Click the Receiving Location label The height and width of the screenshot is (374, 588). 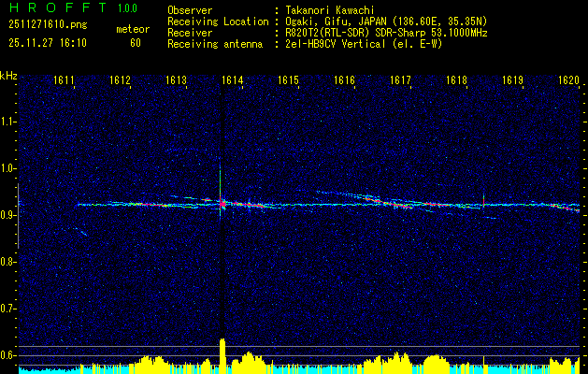(218, 22)
